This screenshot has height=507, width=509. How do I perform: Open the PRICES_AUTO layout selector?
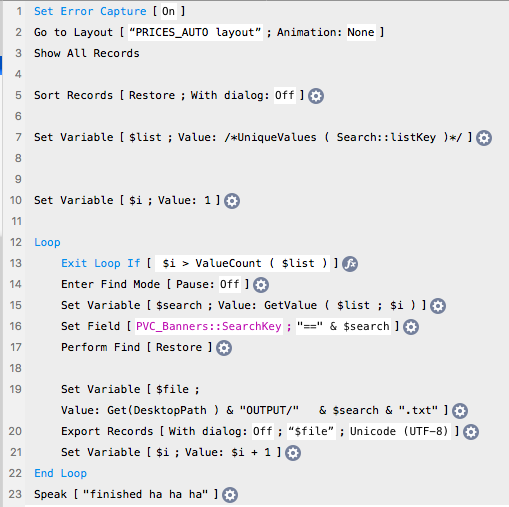(195, 32)
